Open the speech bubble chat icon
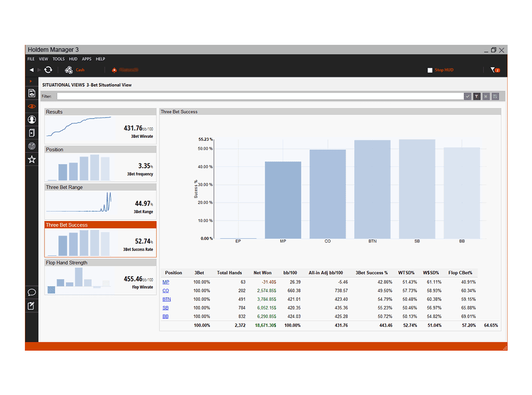The image size is (532, 395). (32, 292)
